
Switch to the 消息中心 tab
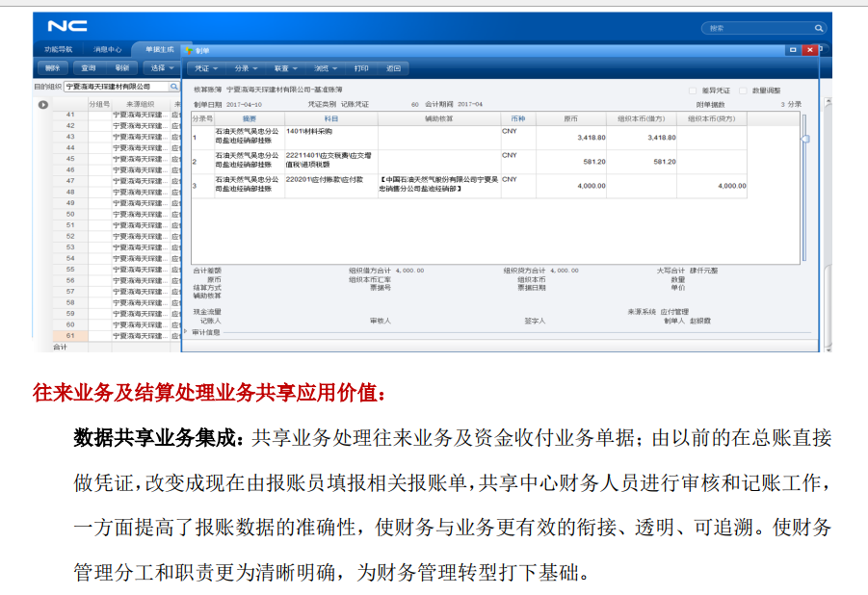click(x=107, y=49)
